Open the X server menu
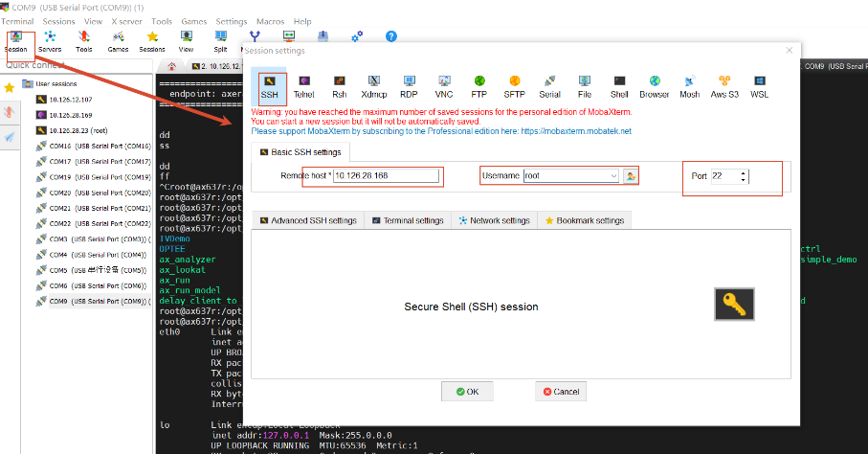This screenshot has width=868, height=454. [126, 22]
